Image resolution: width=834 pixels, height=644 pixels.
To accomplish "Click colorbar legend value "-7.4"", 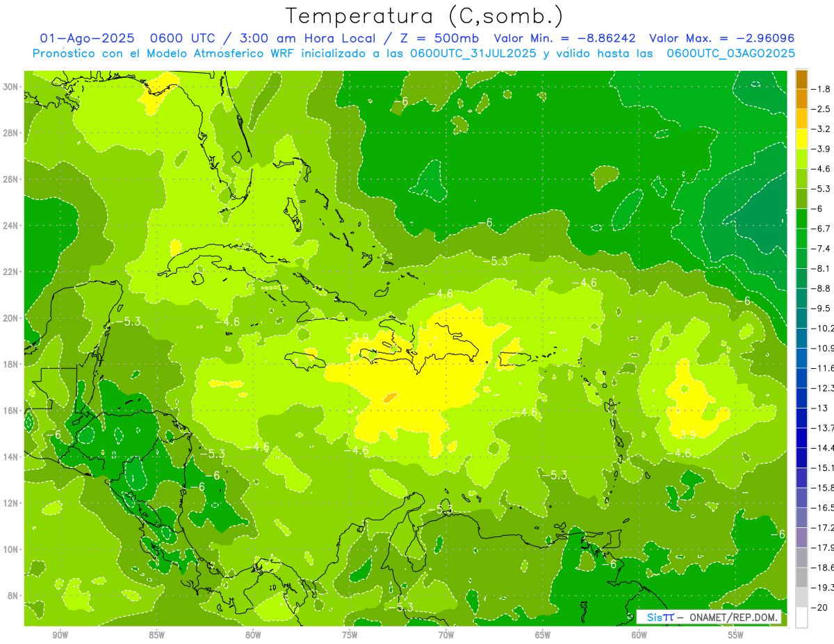I will tap(821, 248).
